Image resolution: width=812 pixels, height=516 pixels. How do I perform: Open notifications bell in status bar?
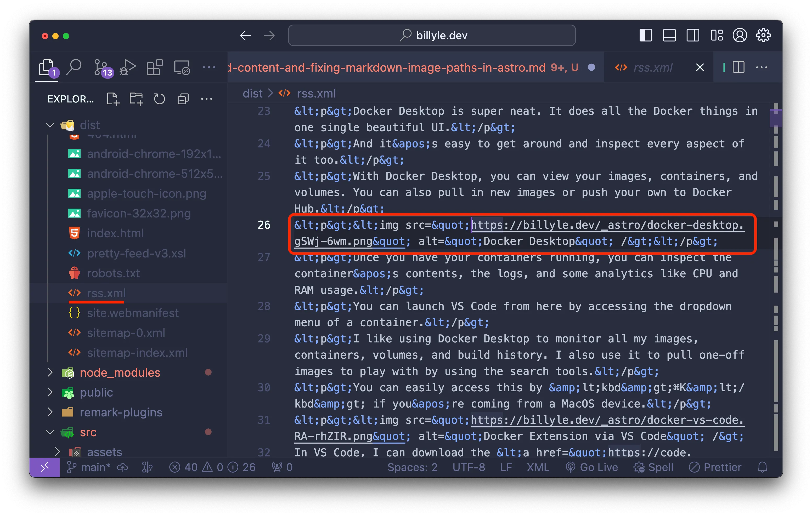tap(763, 467)
